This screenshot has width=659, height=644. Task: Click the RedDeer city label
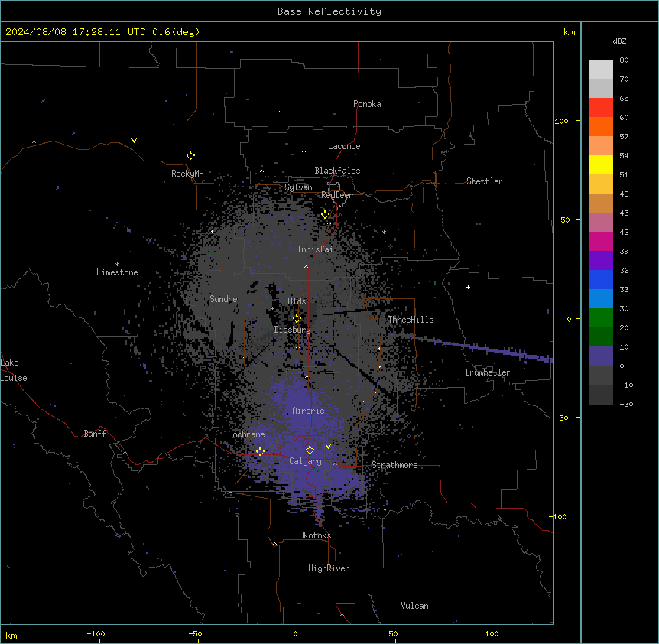(336, 195)
